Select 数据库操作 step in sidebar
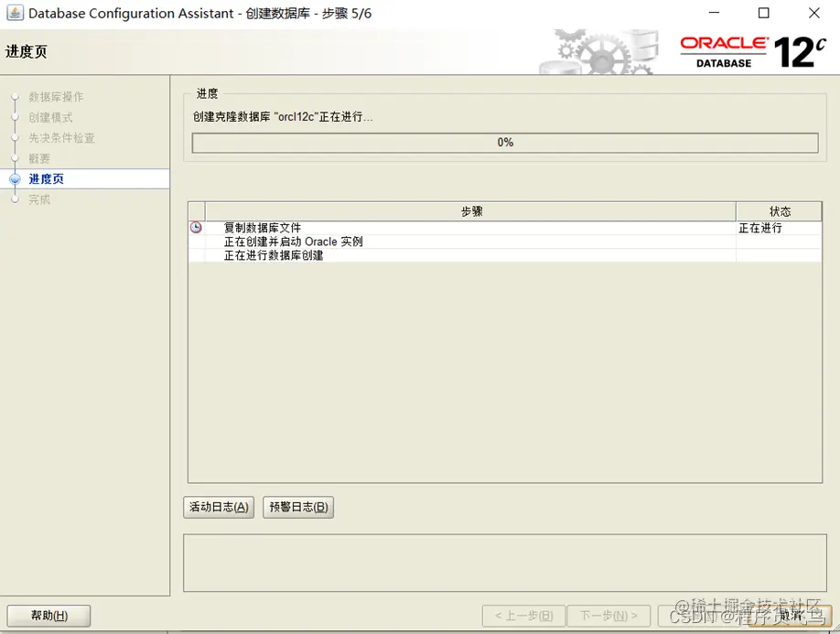840x634 pixels. coord(56,97)
